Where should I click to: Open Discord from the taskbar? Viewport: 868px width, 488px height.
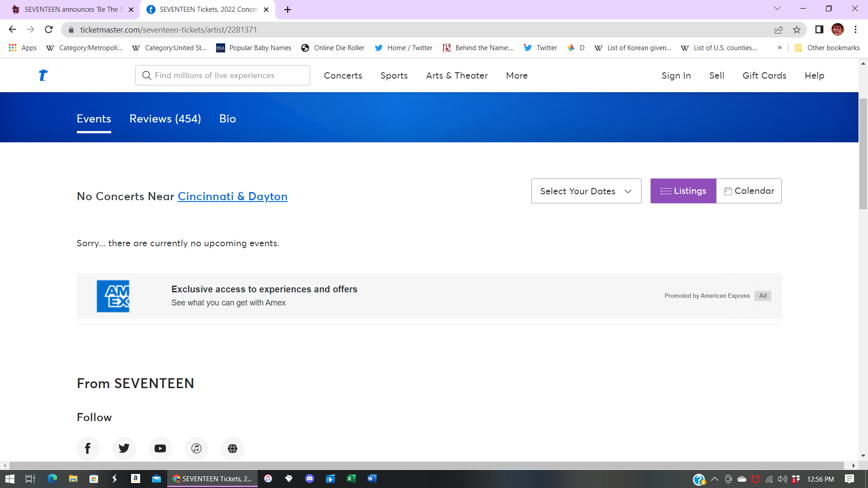pos(310,479)
